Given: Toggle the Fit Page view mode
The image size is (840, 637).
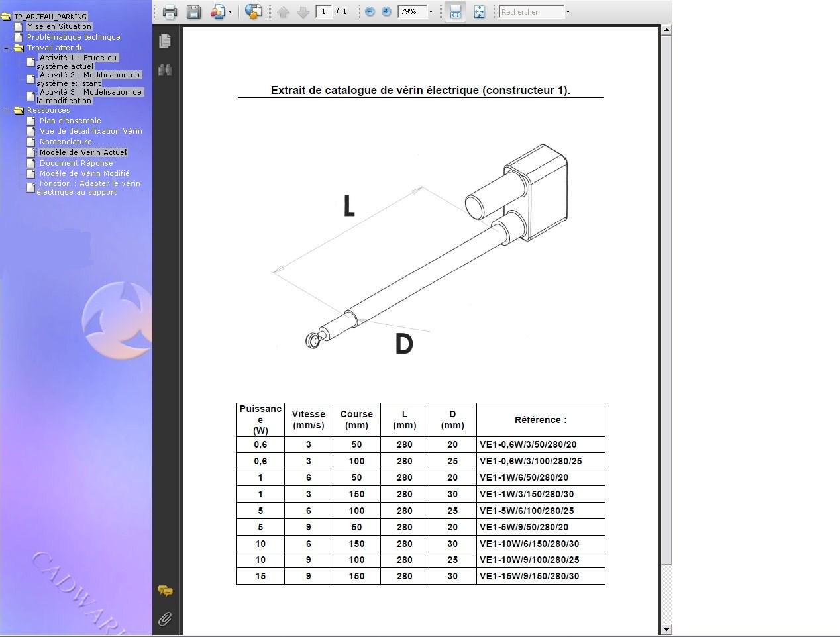Looking at the screenshot, I should (479, 12).
